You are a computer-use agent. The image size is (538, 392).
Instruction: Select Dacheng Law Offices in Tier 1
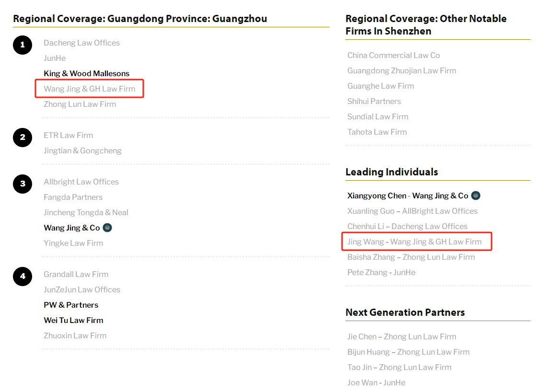tap(81, 43)
